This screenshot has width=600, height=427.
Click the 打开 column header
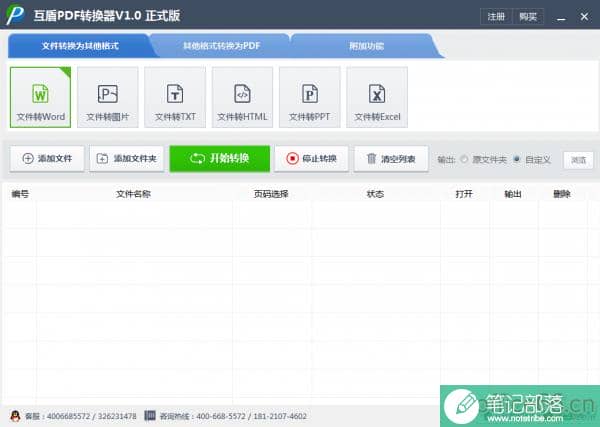coord(464,194)
